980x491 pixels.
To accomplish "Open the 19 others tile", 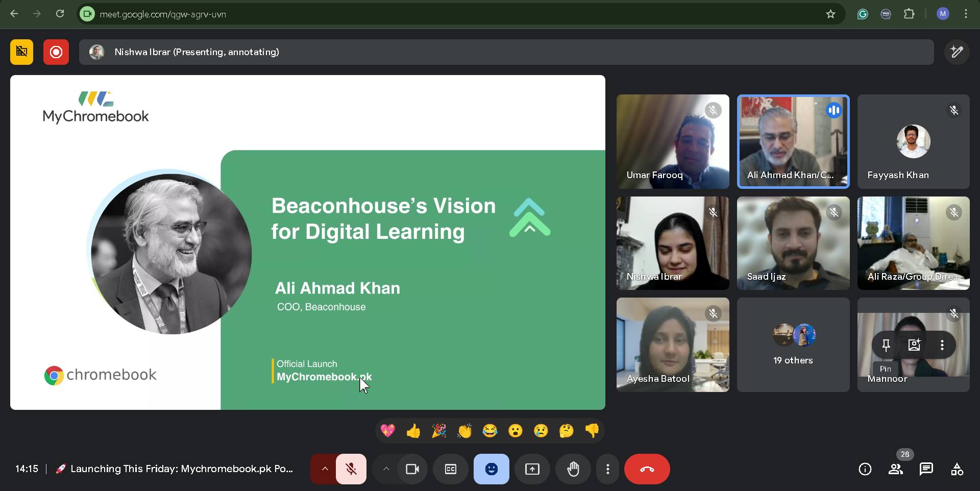I will [793, 345].
